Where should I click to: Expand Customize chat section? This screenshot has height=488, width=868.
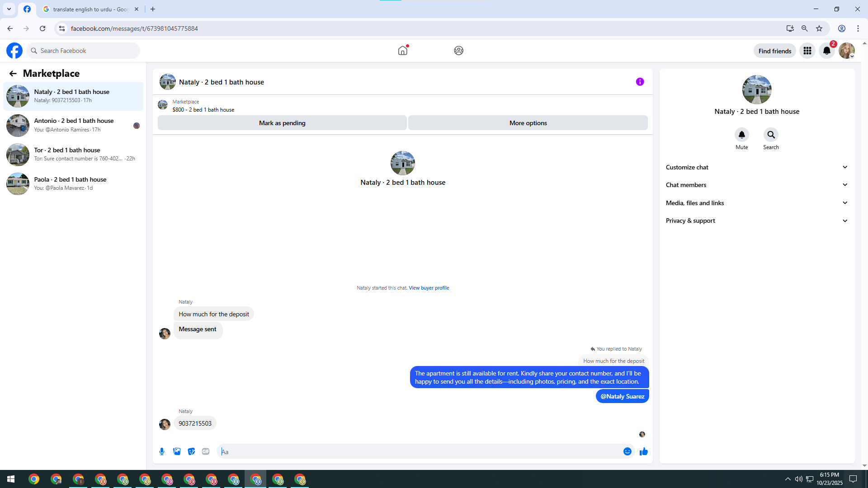(756, 167)
